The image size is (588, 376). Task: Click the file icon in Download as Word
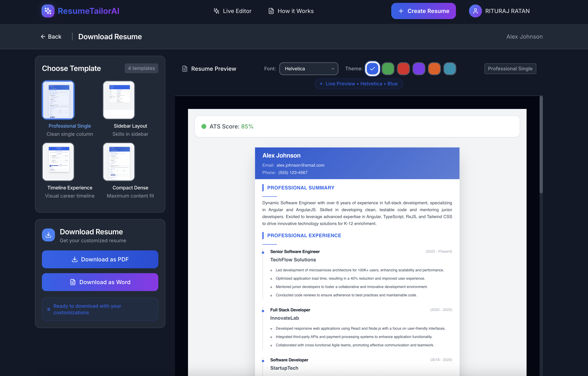pos(73,282)
